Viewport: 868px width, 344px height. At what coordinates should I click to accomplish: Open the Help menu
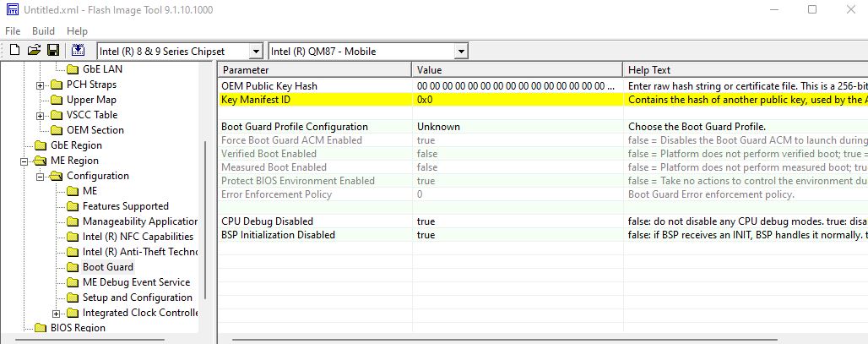77,31
